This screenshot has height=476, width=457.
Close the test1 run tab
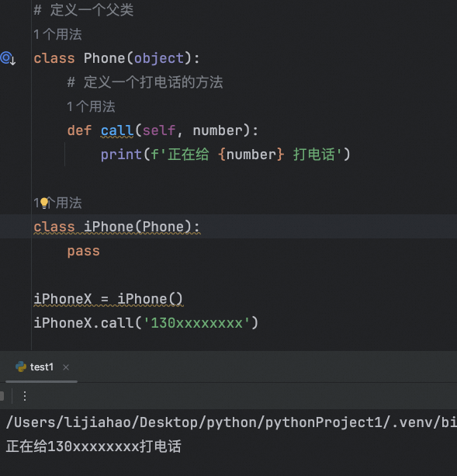[x=66, y=367]
